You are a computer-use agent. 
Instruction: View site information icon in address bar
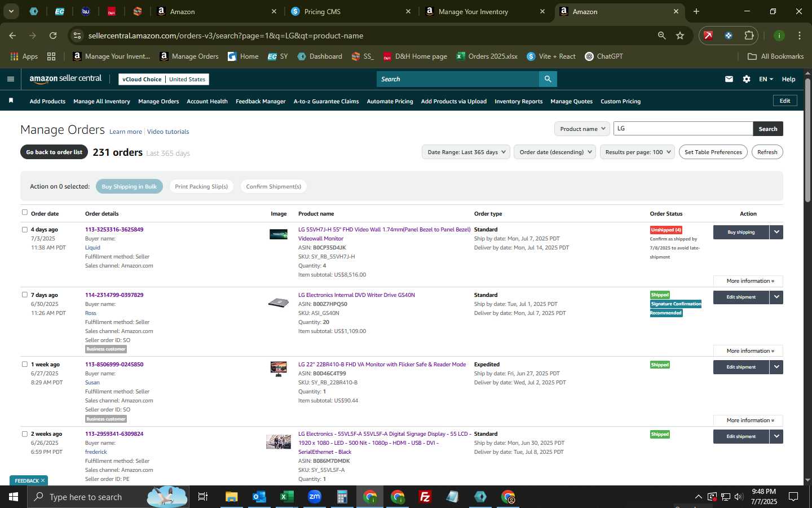coord(77,36)
